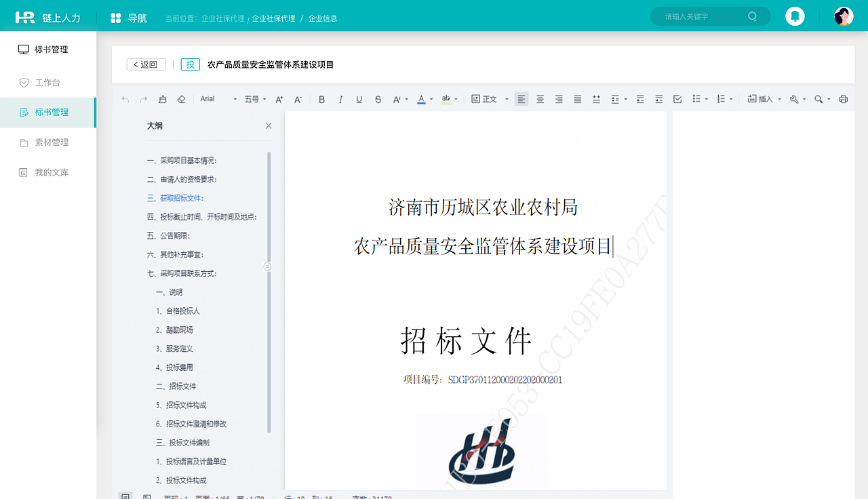Image resolution: width=868 pixels, height=499 pixels.
Task: Toggle the task list checkbox icon
Action: (677, 98)
